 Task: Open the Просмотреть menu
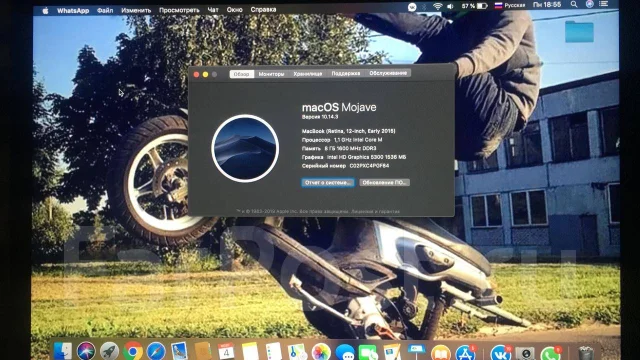(x=179, y=10)
